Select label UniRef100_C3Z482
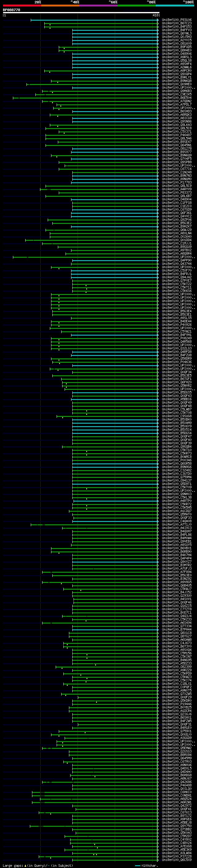 [x=177, y=470]
